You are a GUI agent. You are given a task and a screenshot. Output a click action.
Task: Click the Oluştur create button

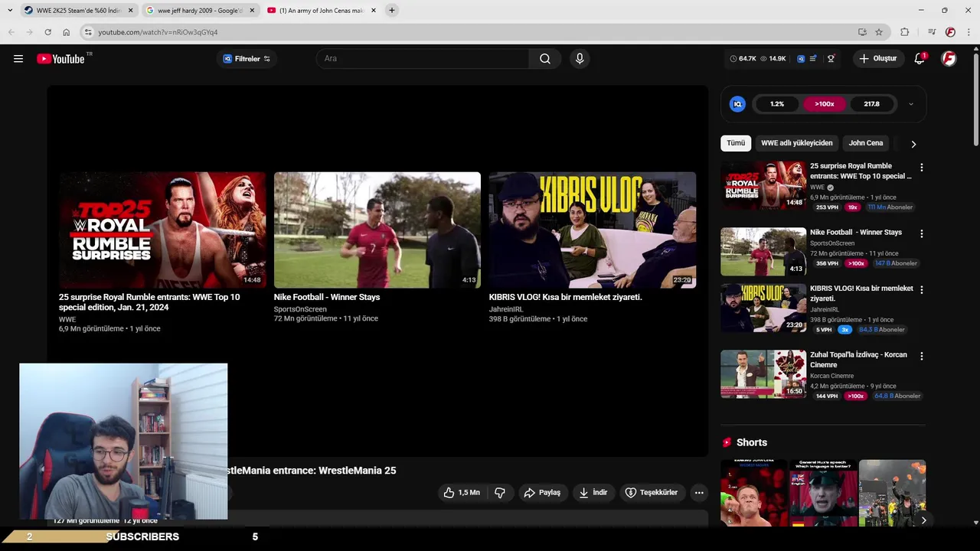click(x=878, y=59)
